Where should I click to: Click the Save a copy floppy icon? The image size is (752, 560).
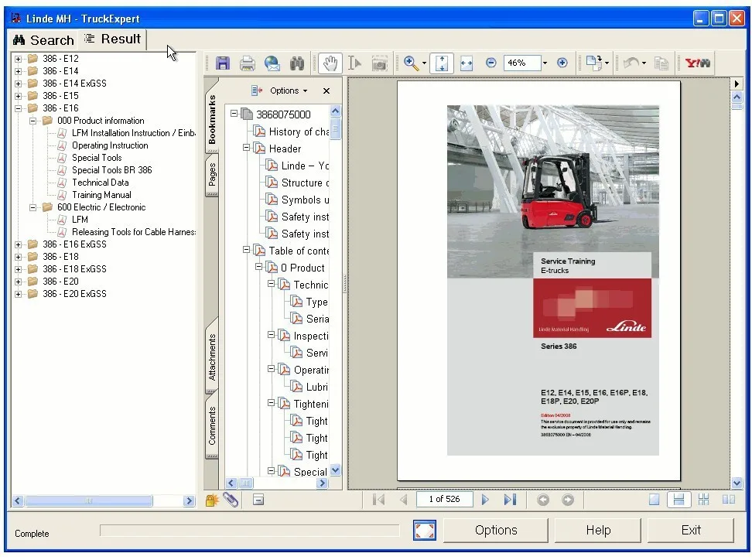point(223,63)
